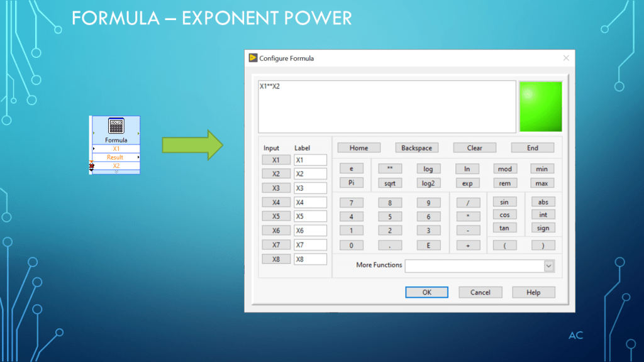Click the abs function button
This screenshot has height=362, width=644.
543,202
